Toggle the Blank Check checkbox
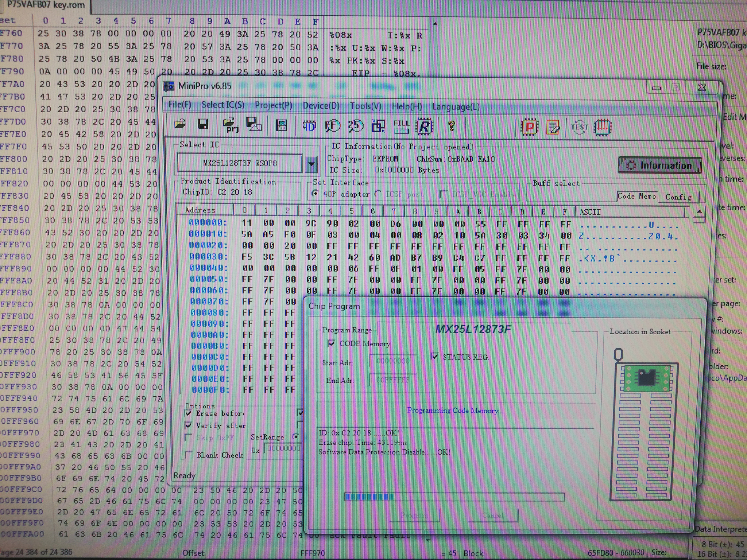 point(189,455)
